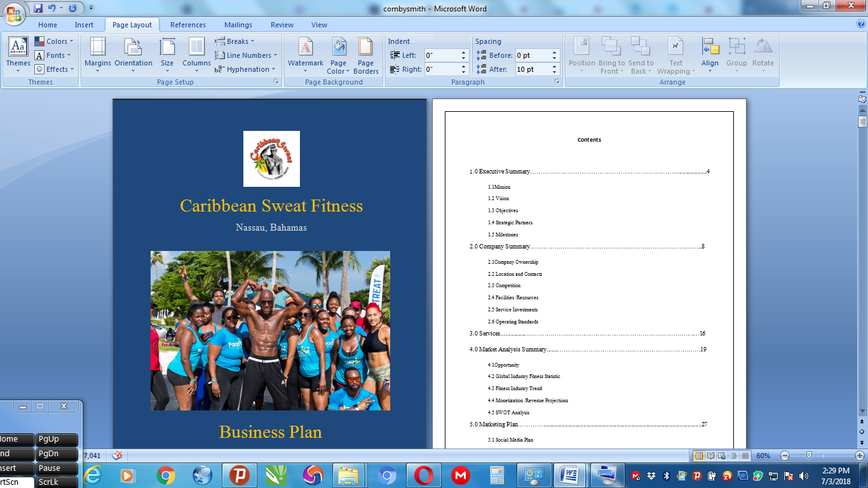Open the Page Setup dialog launcher

coord(276,82)
